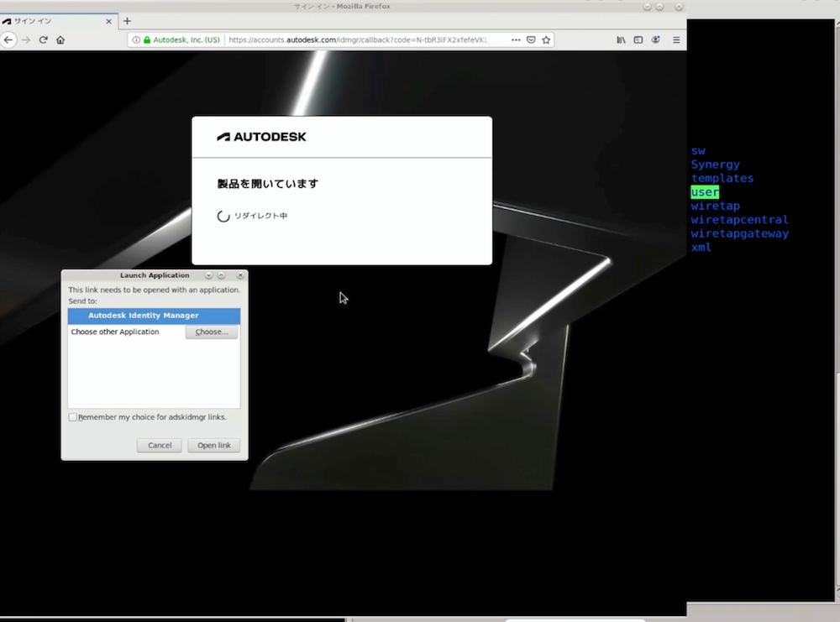Close the Launch Application dialog
The image size is (840, 622).
240,275
